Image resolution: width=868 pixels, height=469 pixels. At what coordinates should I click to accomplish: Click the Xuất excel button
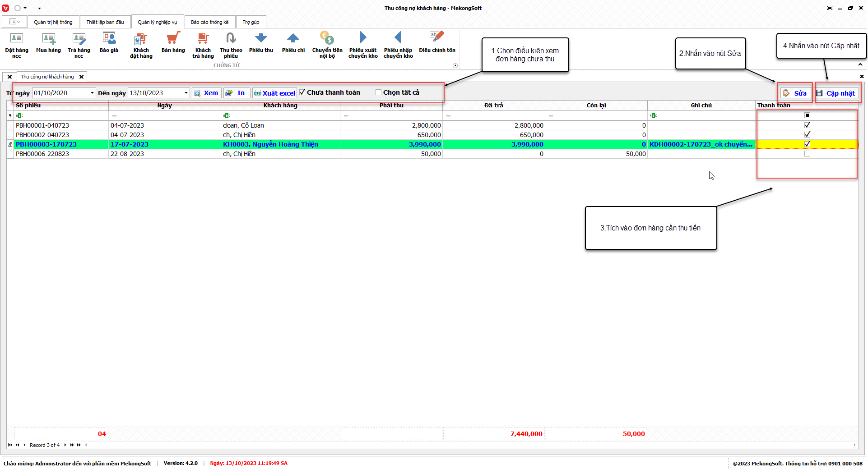tap(274, 93)
